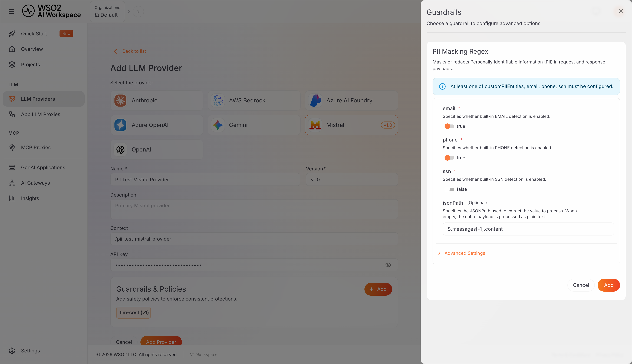Viewport: 632px width, 364px height.
Task: Select the Mistral provider icon
Action: click(x=315, y=125)
